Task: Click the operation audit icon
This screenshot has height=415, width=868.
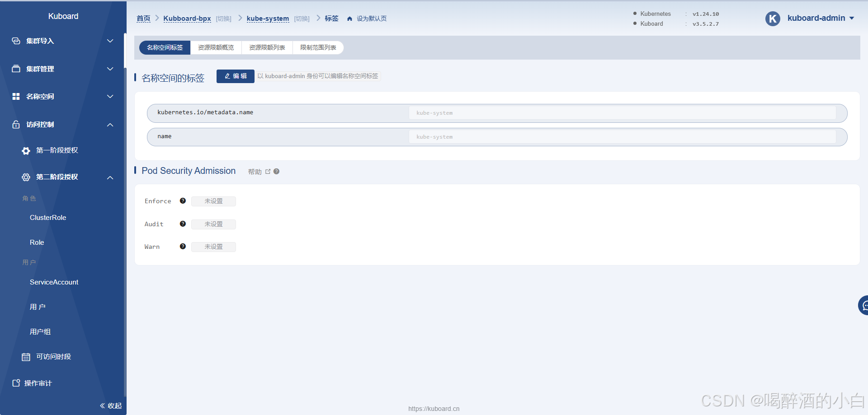Action: point(16,383)
